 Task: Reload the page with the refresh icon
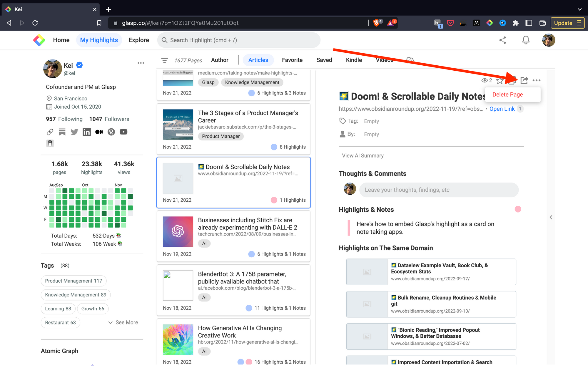click(35, 23)
